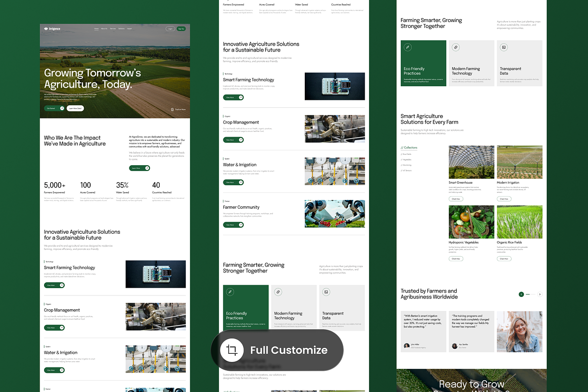This screenshot has width=588, height=392.
Task: Click View More under Crop Management, left preview
Action: click(54, 328)
